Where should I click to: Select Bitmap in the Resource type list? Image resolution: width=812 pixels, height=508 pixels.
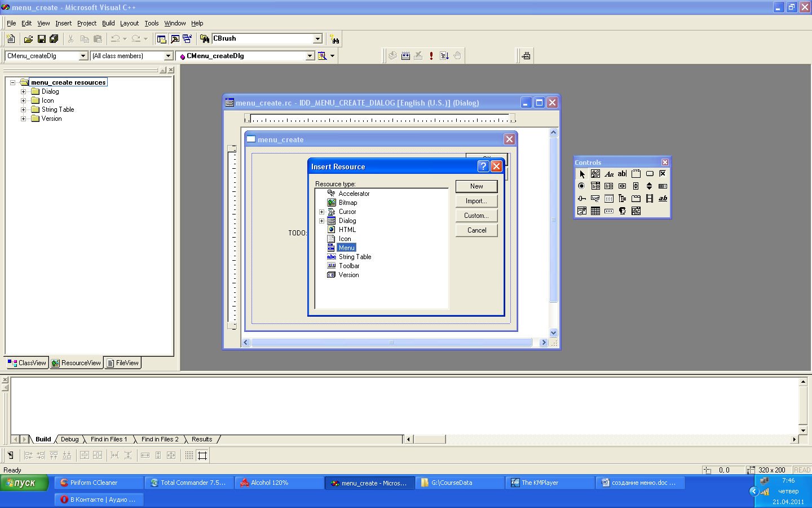point(348,203)
